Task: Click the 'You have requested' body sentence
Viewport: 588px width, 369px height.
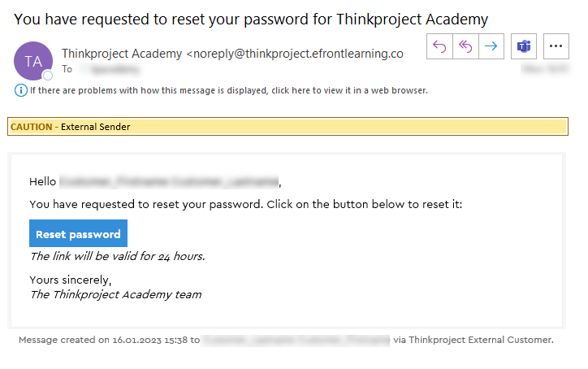Action: 245,204
